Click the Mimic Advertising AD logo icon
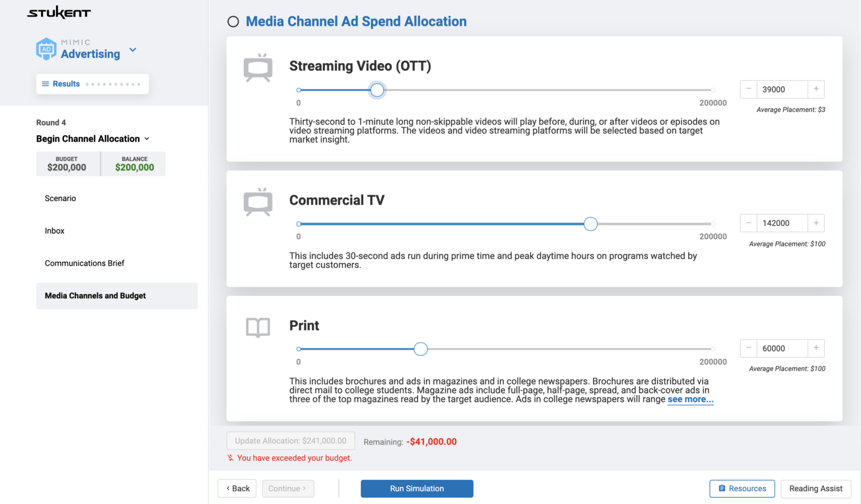Screen dimensions: 861x504 coord(46,49)
